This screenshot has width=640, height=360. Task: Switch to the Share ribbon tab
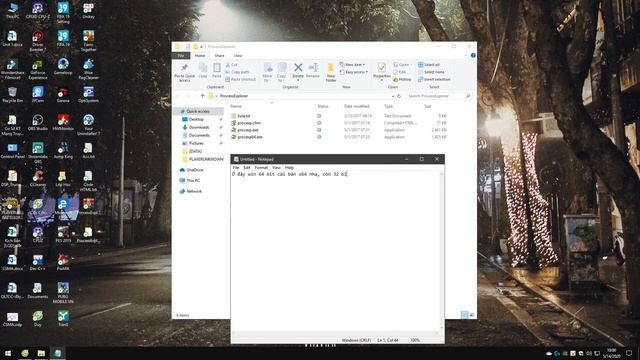click(220, 56)
